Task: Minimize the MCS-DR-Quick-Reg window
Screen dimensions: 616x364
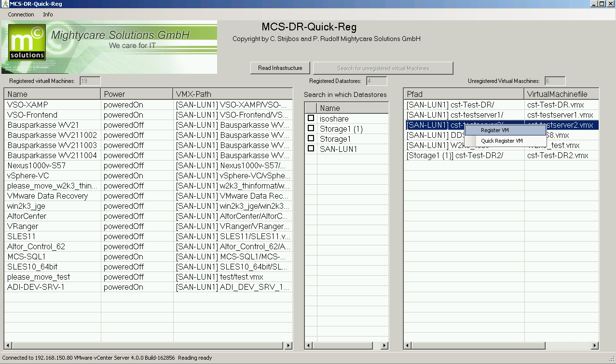Action: click(x=593, y=4)
